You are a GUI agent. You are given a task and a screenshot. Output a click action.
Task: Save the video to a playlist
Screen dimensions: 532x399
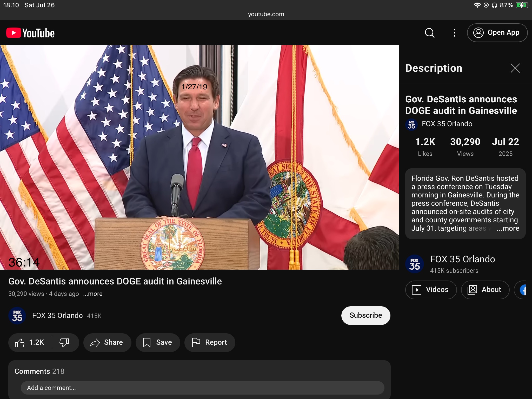coord(158,342)
